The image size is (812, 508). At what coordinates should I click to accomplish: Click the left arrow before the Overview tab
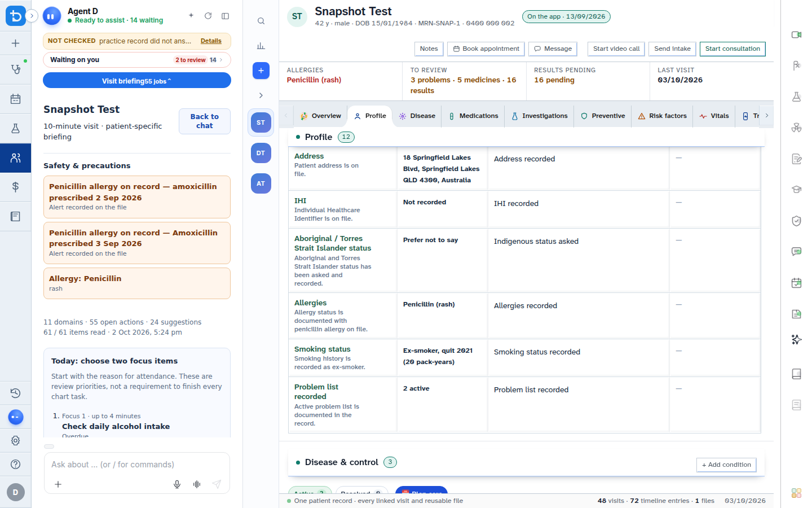pos(286,116)
